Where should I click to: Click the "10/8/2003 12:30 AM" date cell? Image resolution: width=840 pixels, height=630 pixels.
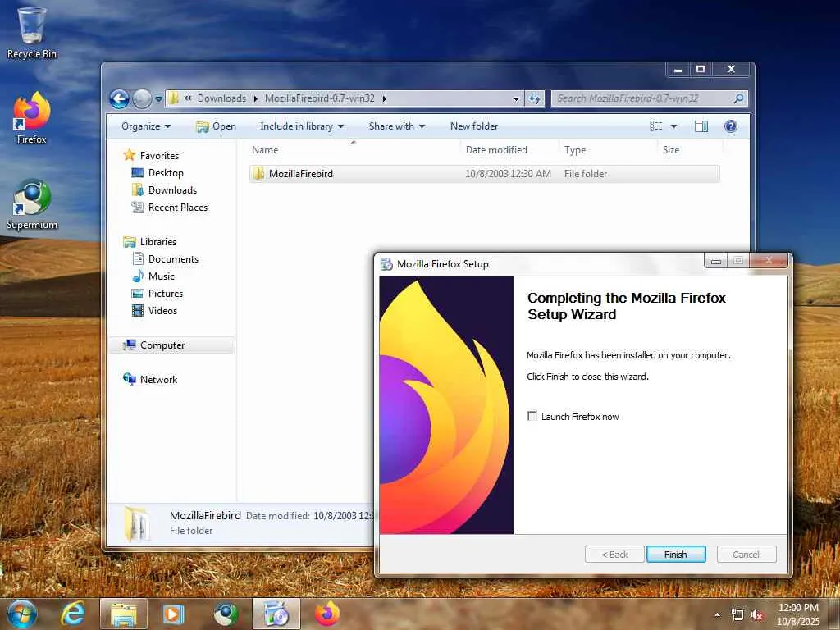point(508,174)
